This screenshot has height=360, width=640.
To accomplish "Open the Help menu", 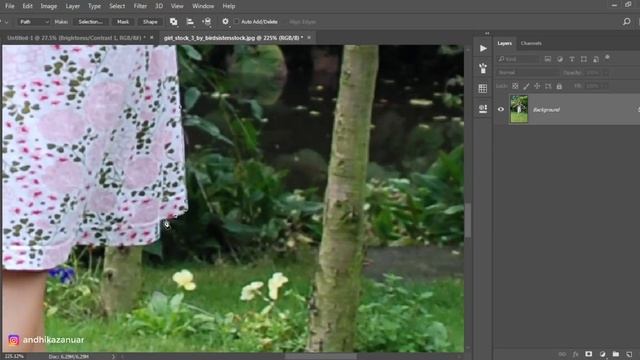I will (229, 6).
